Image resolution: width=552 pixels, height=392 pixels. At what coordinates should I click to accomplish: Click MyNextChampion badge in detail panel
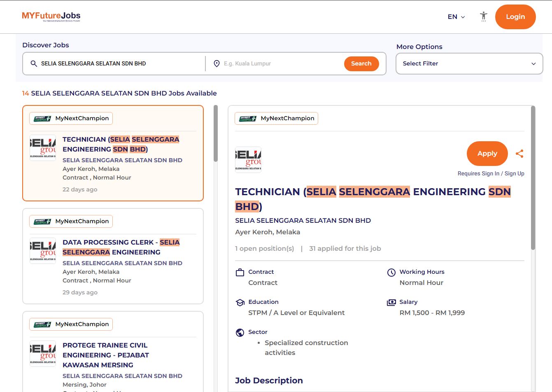click(x=276, y=118)
